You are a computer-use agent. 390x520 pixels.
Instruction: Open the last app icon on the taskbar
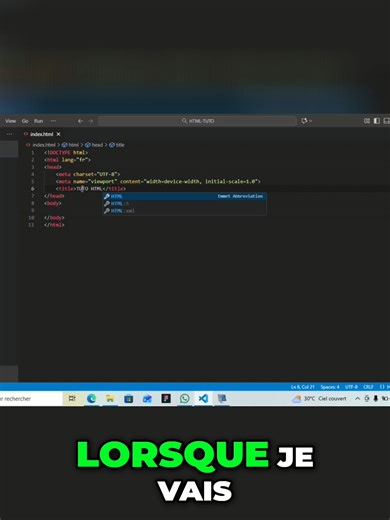coord(222,398)
